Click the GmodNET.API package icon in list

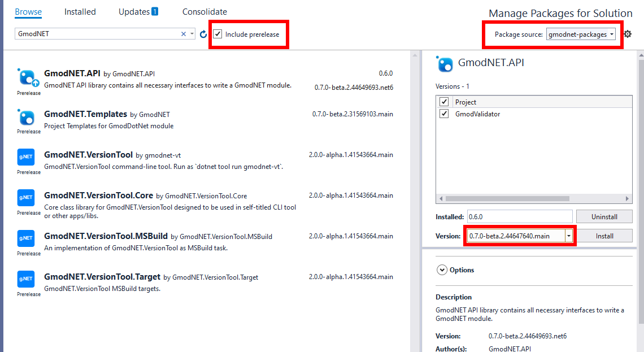coord(27,77)
